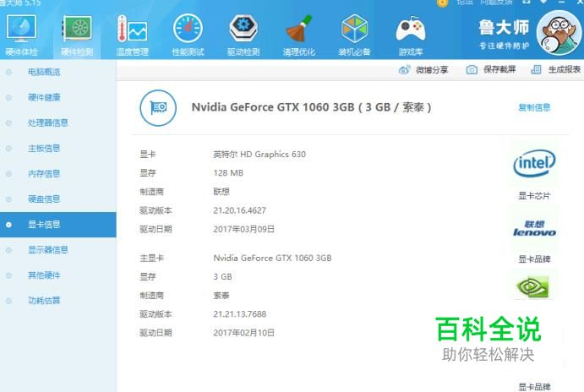Open 电脑概览 in the sidebar
Screen dimensions: 584x392
(44, 72)
